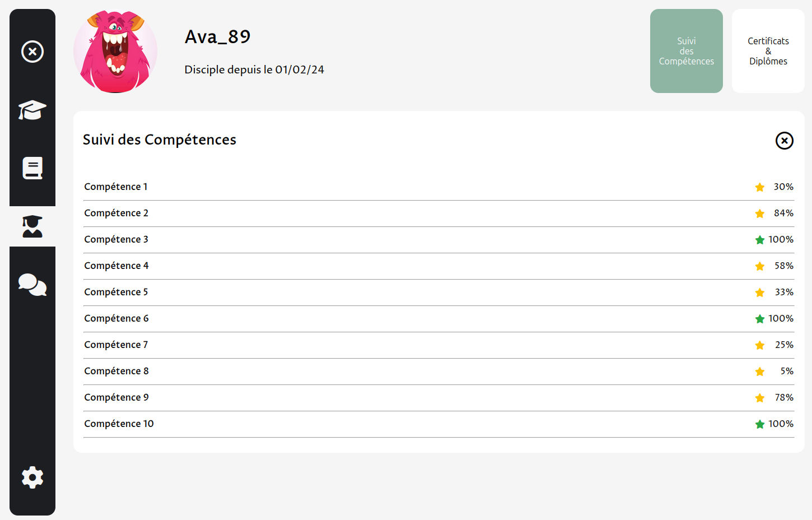
Task: Select the Compétence 2 row label
Action: [x=116, y=213]
